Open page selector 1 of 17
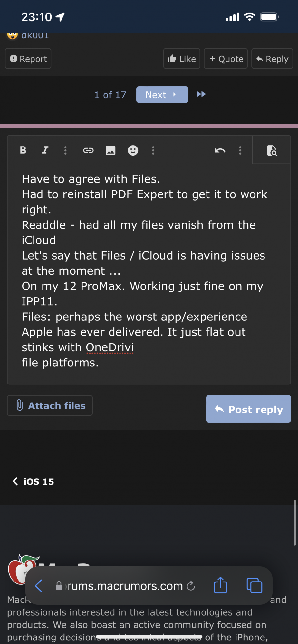The width and height of the screenshot is (298, 644). pos(110,95)
